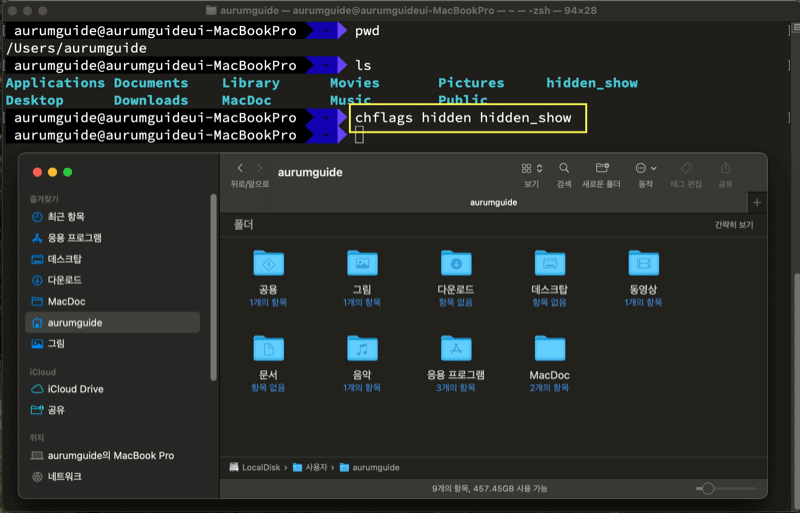Click /Users/aurumguide path in Terminal
This screenshot has width=800, height=513.
point(77,48)
